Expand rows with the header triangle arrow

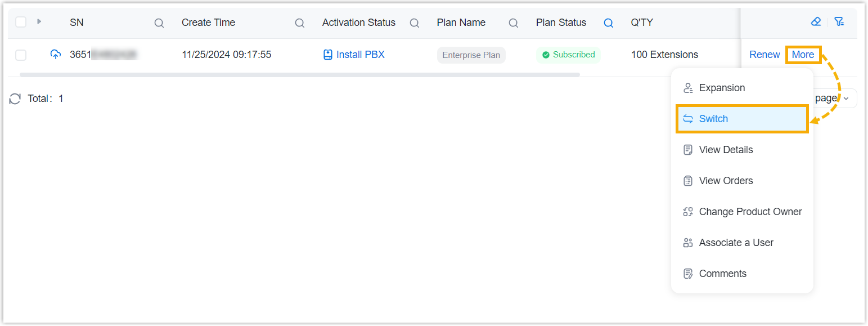39,22
